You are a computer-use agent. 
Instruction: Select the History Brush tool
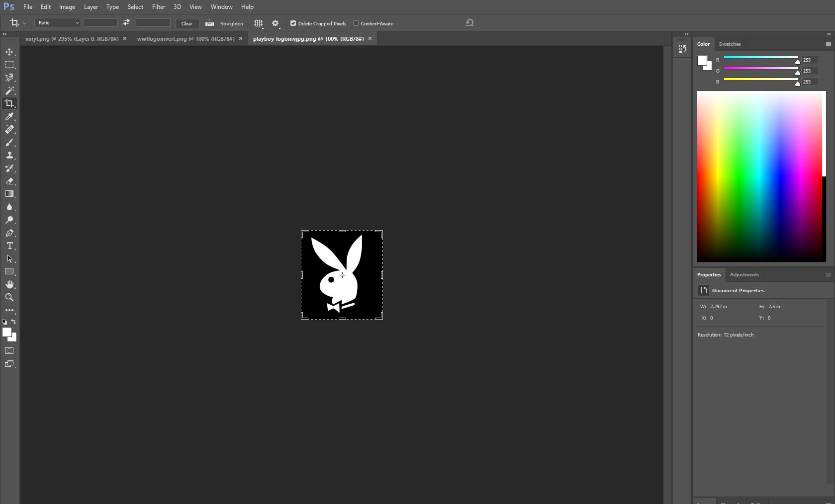pyautogui.click(x=9, y=168)
